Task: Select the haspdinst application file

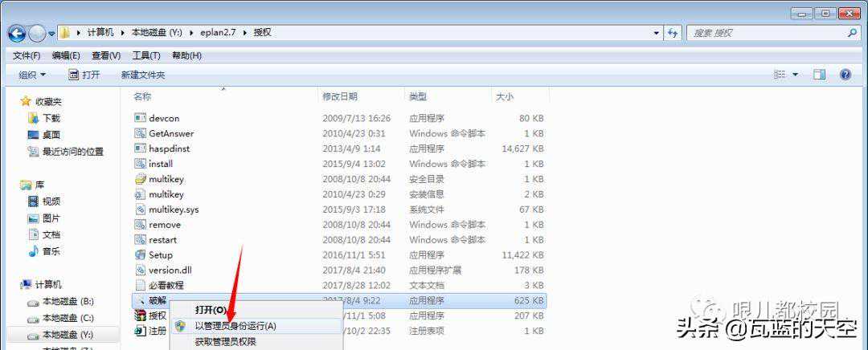Action: click(168, 149)
